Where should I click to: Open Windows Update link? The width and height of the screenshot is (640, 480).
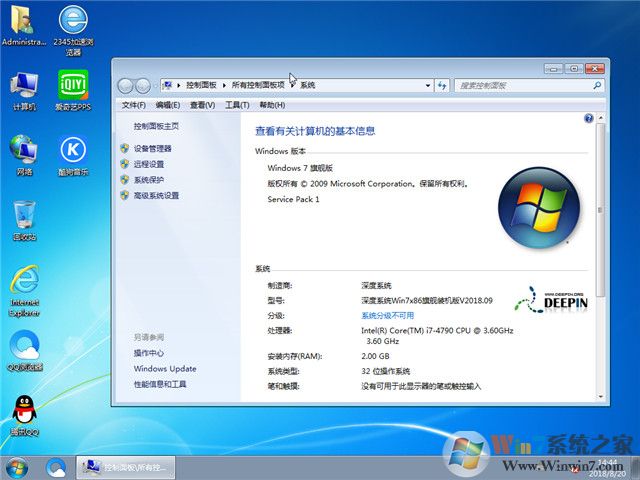(x=165, y=369)
